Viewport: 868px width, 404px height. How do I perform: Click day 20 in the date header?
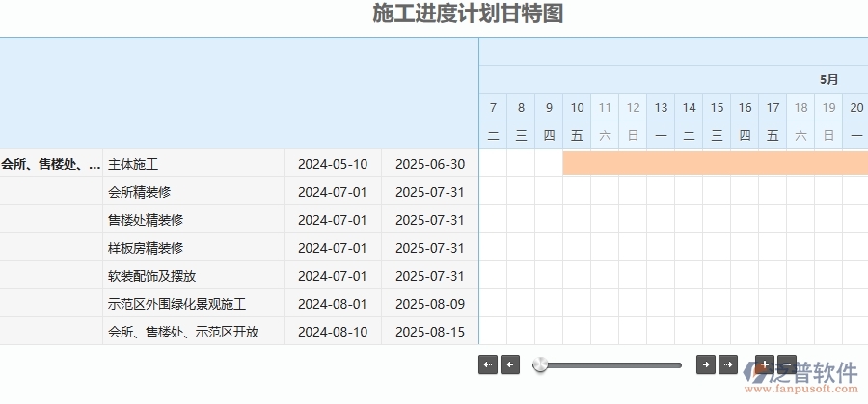tap(855, 107)
